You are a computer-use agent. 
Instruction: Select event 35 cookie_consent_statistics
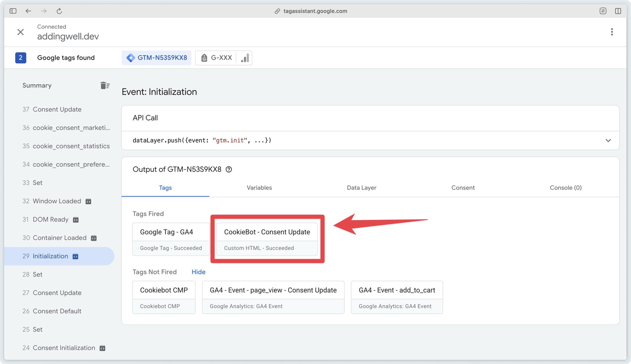tap(59, 146)
